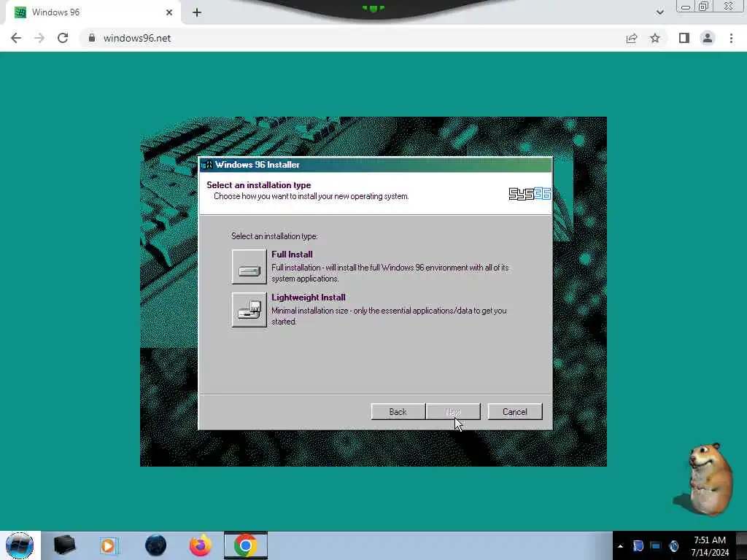This screenshot has width=747, height=560.
Task: Click the monitor-shaped system tray icon
Action: point(656,546)
